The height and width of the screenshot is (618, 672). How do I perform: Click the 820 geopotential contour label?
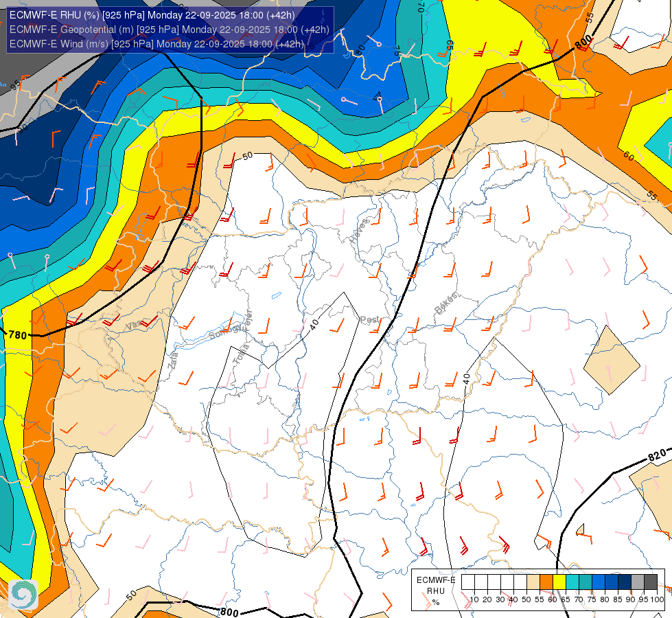(657, 455)
